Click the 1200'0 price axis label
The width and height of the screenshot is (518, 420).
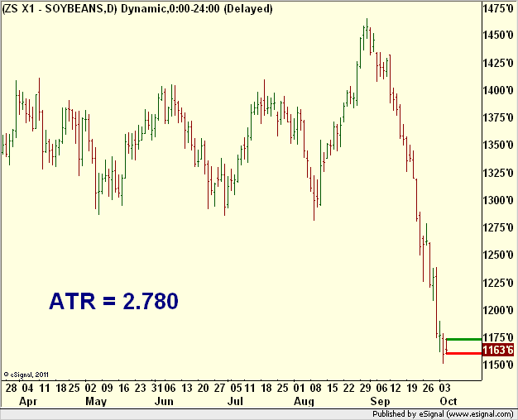click(499, 310)
